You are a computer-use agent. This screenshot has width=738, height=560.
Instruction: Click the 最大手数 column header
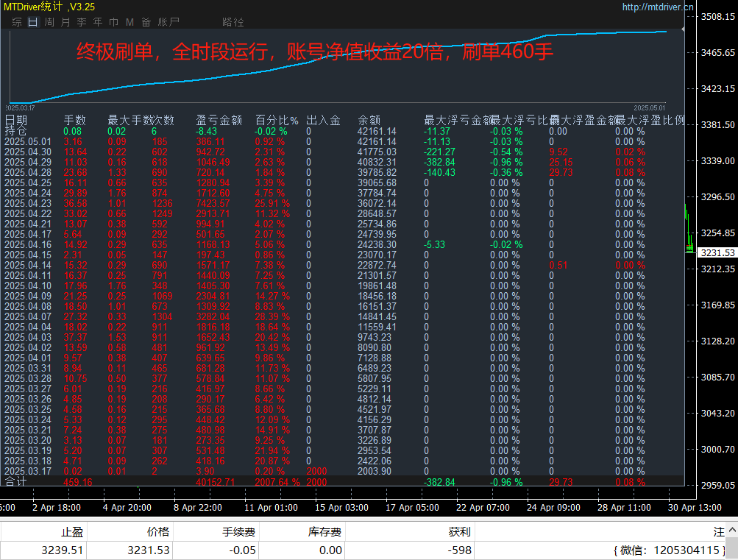129,120
